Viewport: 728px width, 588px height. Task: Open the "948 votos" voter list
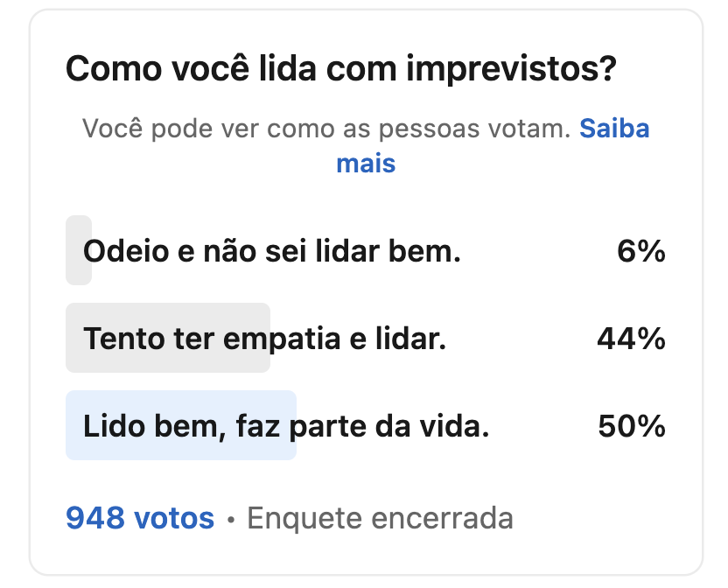(140, 518)
